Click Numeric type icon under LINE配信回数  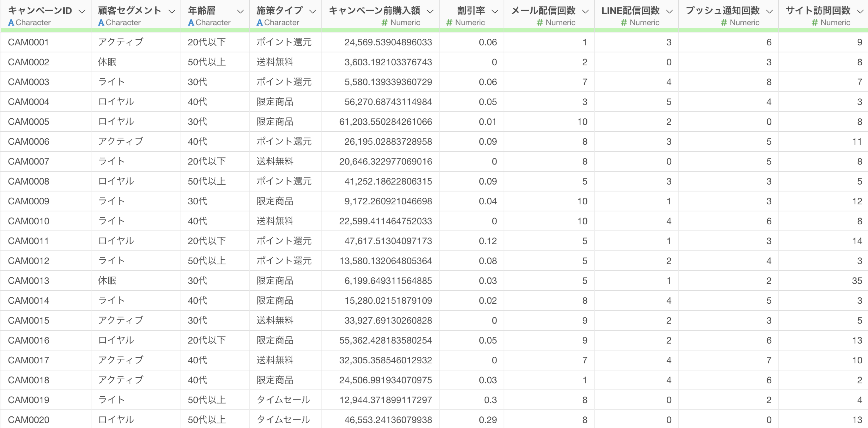tap(624, 23)
